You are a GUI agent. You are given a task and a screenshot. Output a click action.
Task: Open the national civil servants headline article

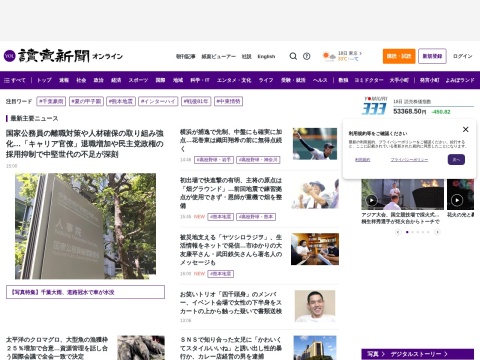(x=85, y=144)
